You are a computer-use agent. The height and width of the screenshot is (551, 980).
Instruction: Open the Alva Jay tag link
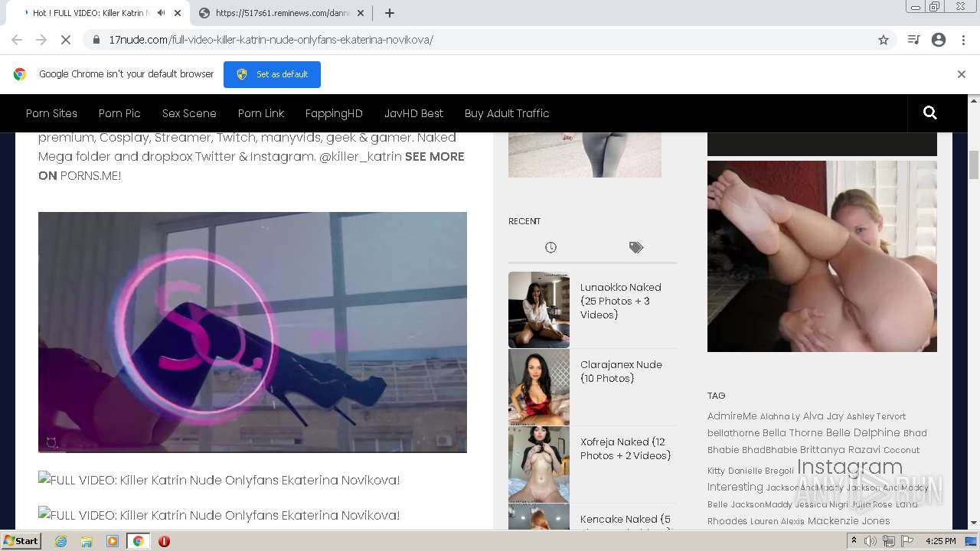pyautogui.click(x=823, y=416)
